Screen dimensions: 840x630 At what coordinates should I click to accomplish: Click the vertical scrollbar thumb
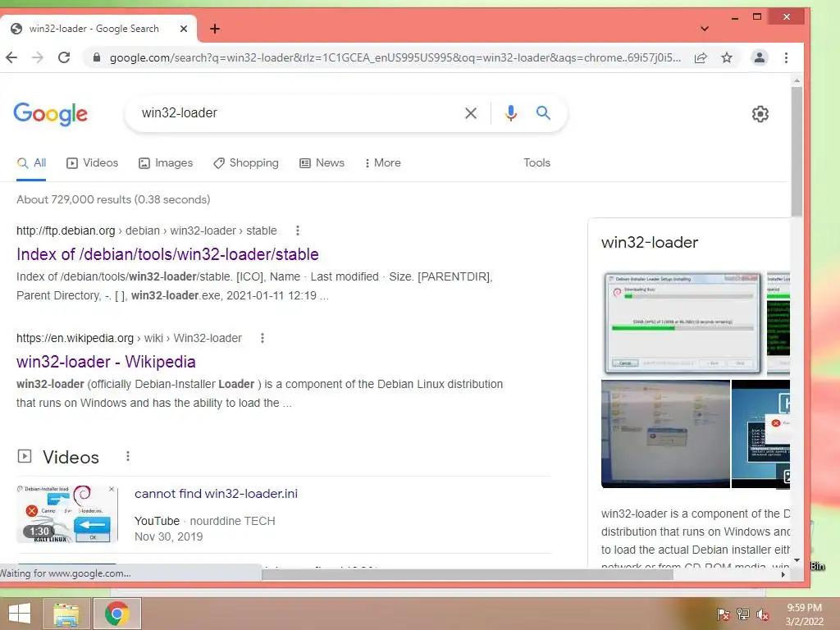tap(797, 152)
